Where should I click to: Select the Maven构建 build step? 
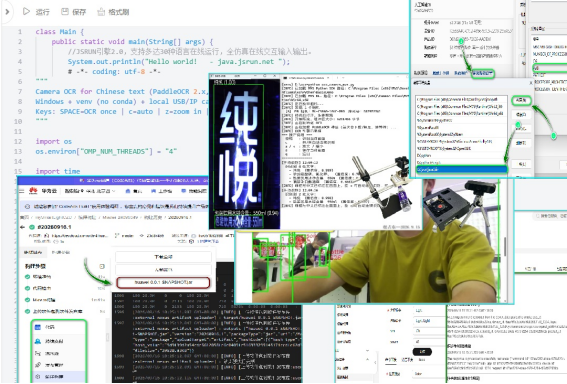pos(43,300)
